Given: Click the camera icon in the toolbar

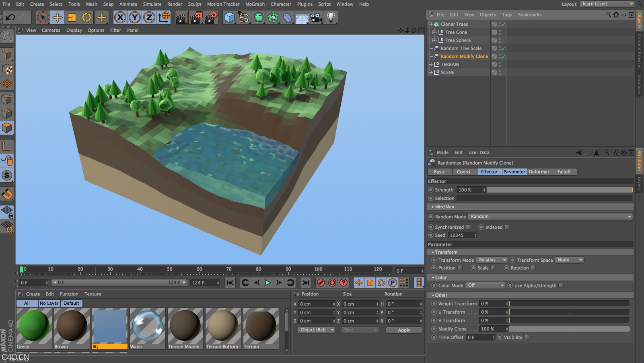Looking at the screenshot, I should 316,17.
